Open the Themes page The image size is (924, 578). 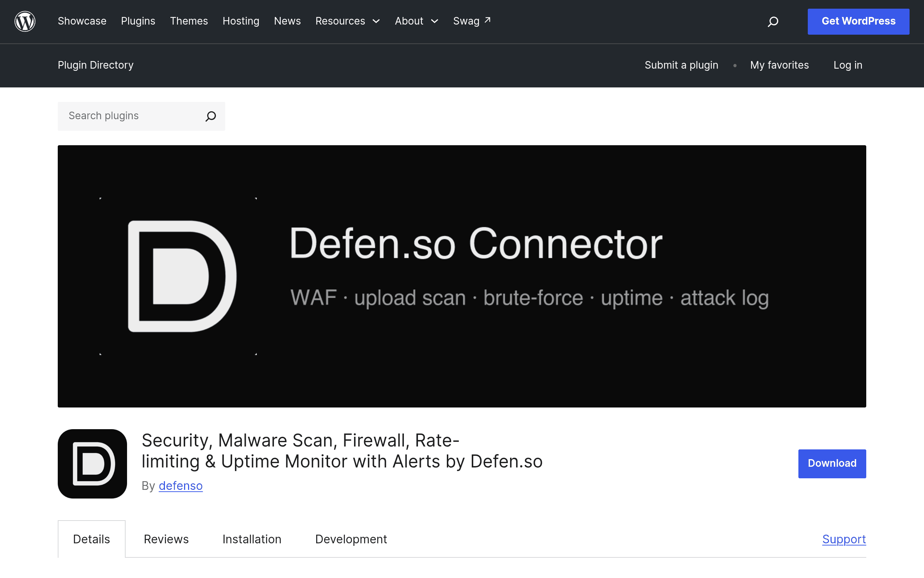[189, 21]
